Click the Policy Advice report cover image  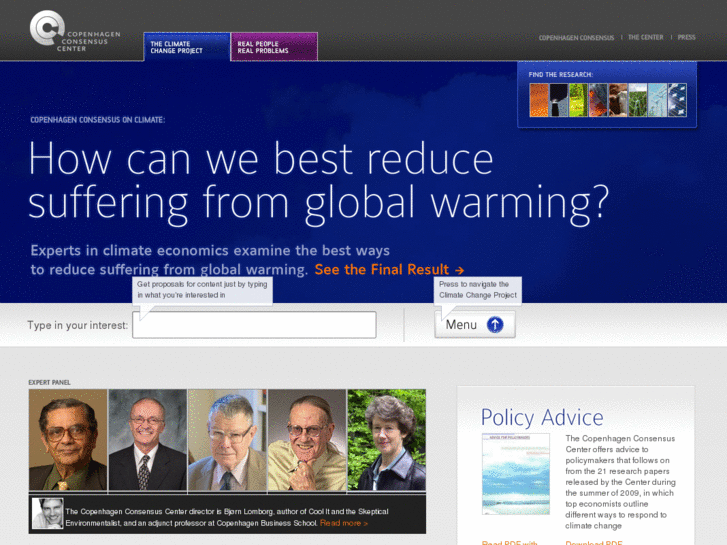pyautogui.click(x=516, y=474)
